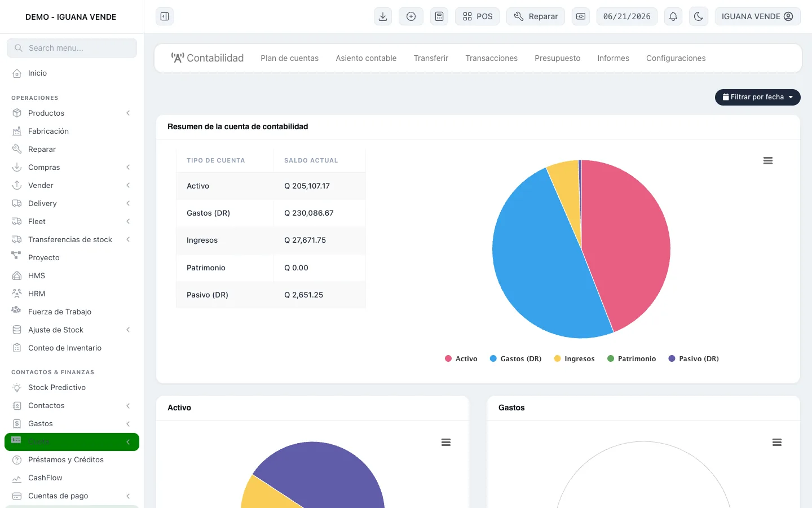Screen dimensions: 812x508
Task: Toggle the Ingresos series in the legend
Action: [575, 358]
